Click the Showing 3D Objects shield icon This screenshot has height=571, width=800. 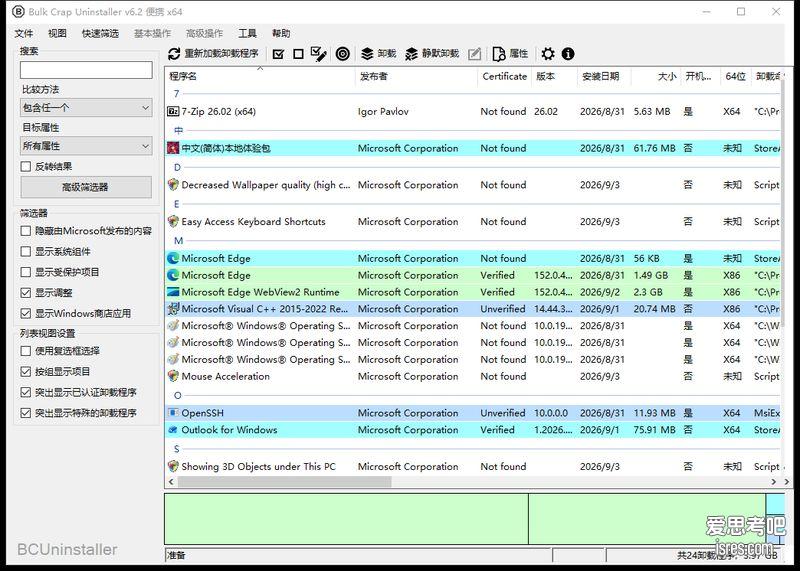tap(173, 466)
